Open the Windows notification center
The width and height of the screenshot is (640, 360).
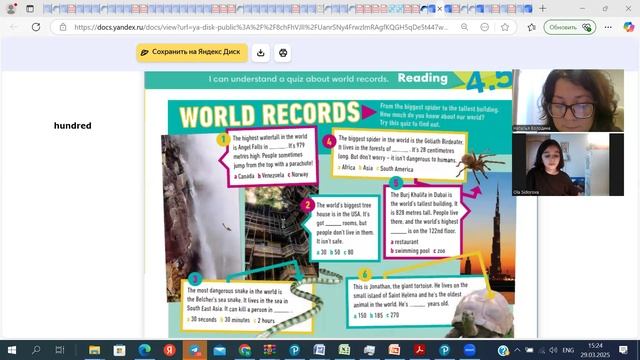coord(623,350)
